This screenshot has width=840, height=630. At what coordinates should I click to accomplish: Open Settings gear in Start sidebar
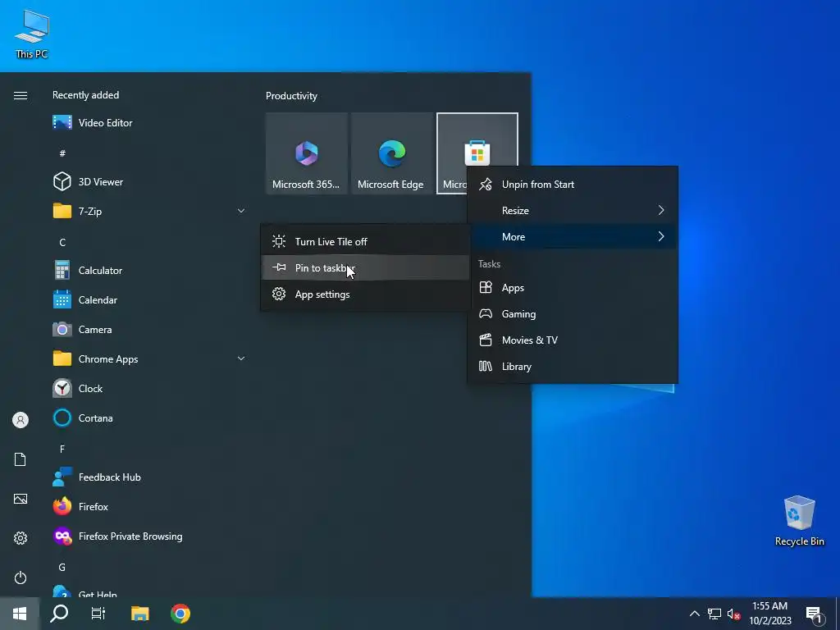pos(21,538)
